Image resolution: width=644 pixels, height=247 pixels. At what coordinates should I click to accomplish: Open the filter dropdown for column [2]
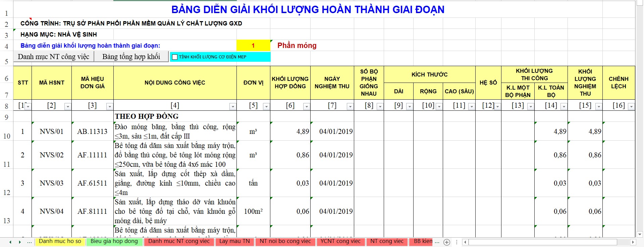[x=68, y=106]
